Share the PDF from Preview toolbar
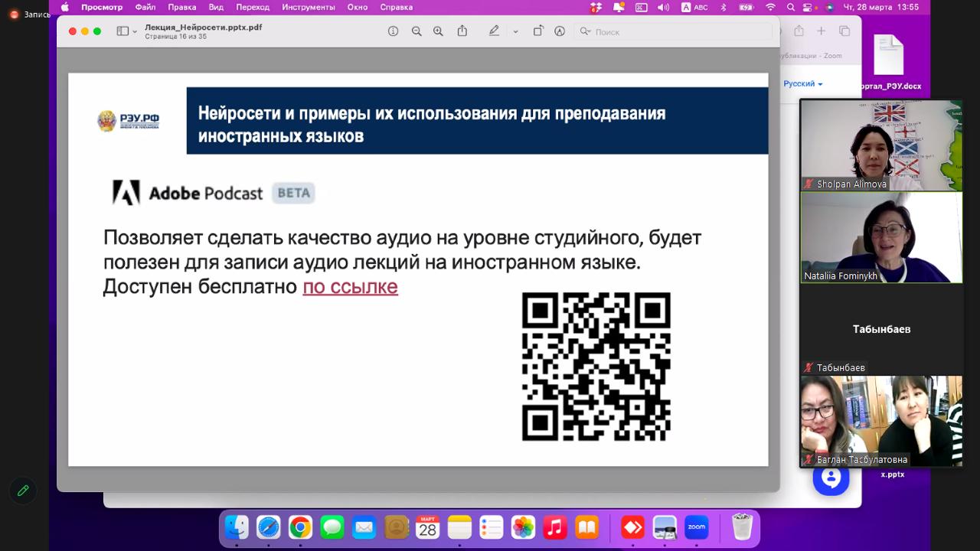The width and height of the screenshot is (980, 551). tap(462, 31)
